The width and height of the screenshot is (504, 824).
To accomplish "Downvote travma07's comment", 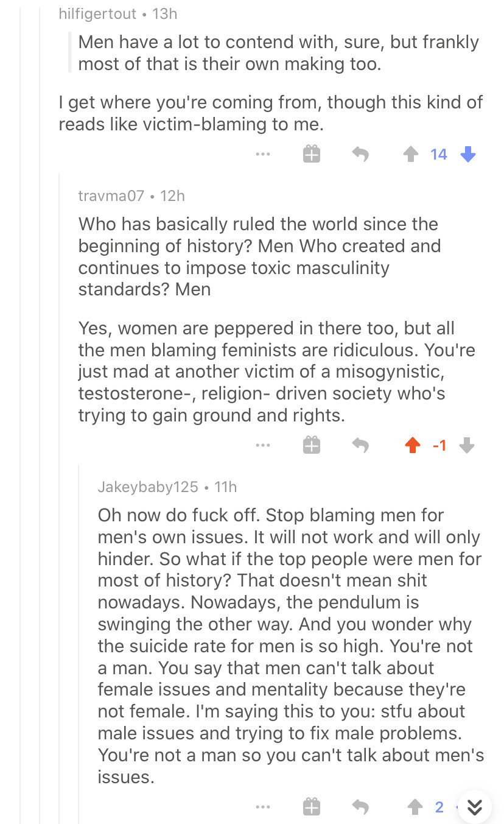I will pyautogui.click(x=467, y=446).
